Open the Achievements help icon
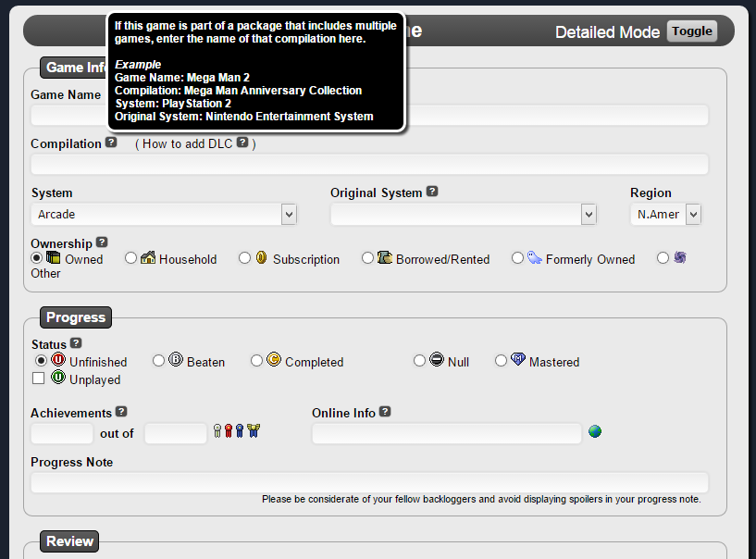 click(121, 412)
